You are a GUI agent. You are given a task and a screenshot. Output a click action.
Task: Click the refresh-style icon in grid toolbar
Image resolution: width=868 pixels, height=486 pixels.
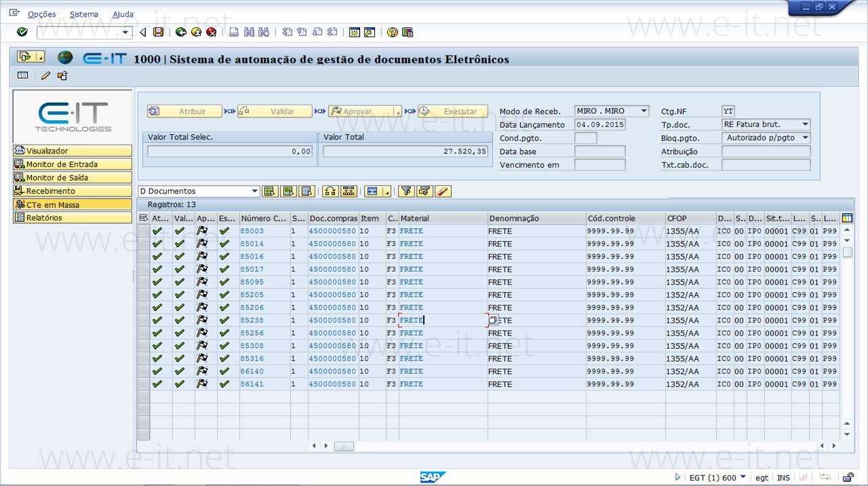coord(330,191)
